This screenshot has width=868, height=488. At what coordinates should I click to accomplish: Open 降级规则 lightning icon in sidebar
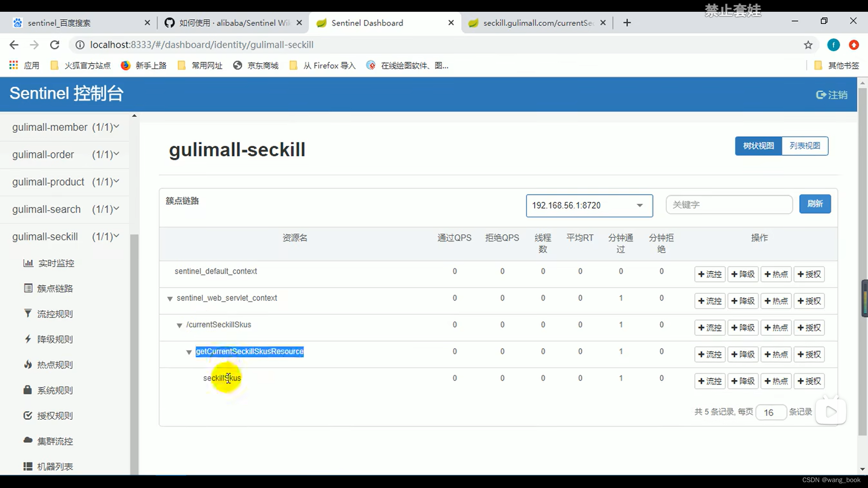[28, 339]
